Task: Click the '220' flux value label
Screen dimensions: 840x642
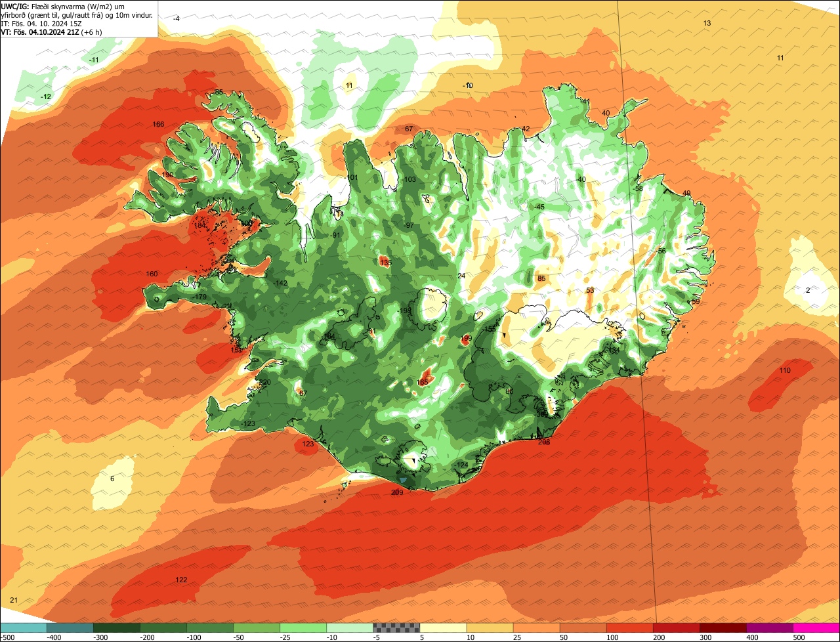Action: click(264, 383)
